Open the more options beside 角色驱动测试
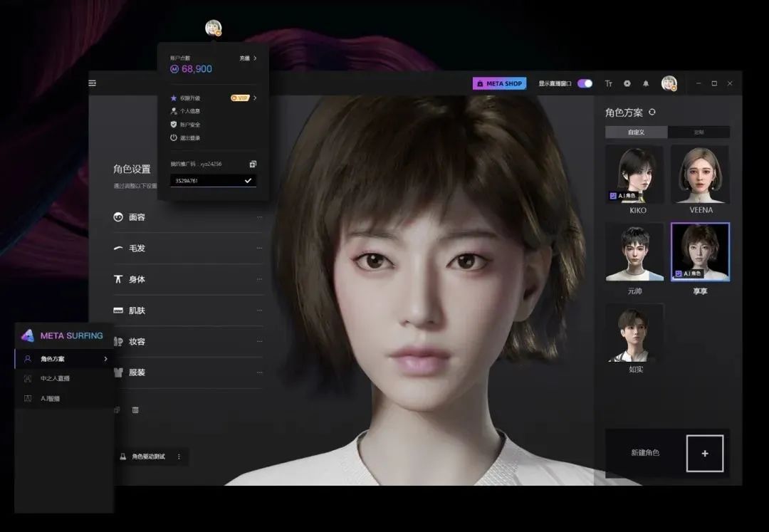 point(179,457)
